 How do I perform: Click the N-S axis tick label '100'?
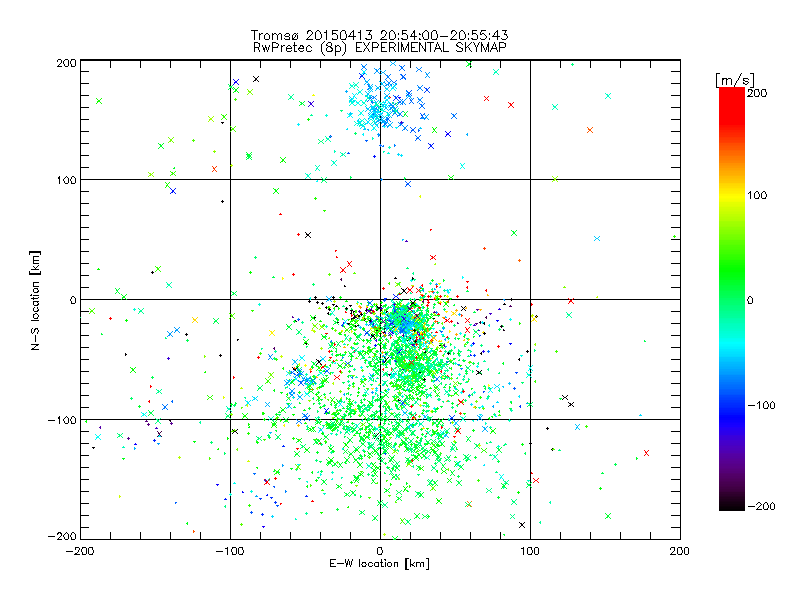[66, 180]
